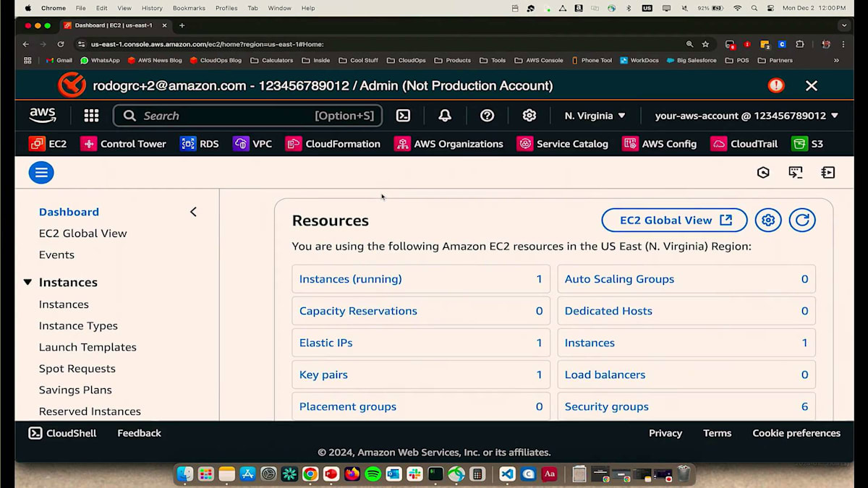Show hidden bookmarks with the double chevron
Screen dimensions: 868x488
(x=836, y=60)
